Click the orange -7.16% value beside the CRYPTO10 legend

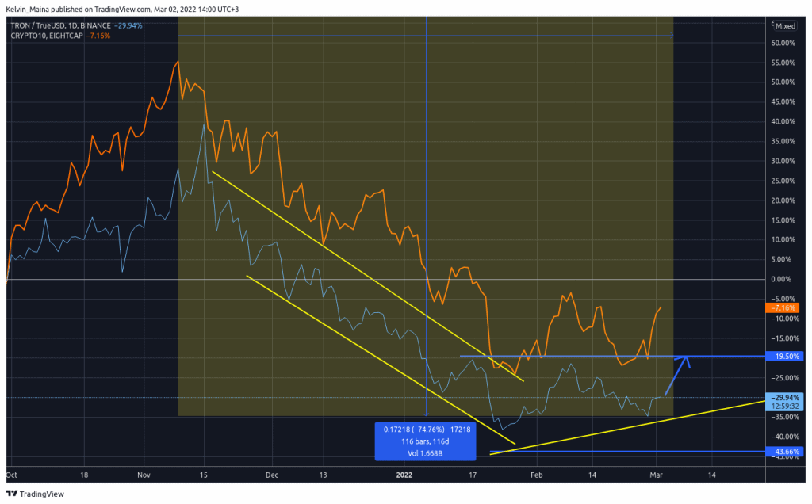pyautogui.click(x=98, y=36)
